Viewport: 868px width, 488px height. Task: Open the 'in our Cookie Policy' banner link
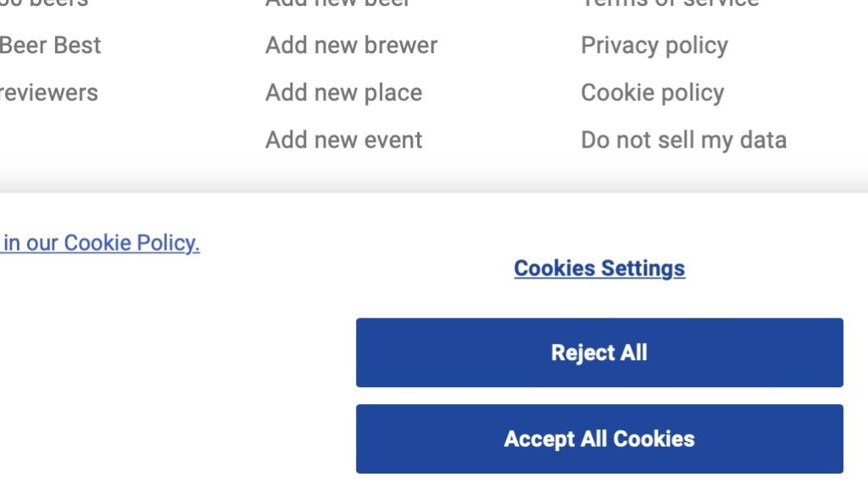(100, 243)
